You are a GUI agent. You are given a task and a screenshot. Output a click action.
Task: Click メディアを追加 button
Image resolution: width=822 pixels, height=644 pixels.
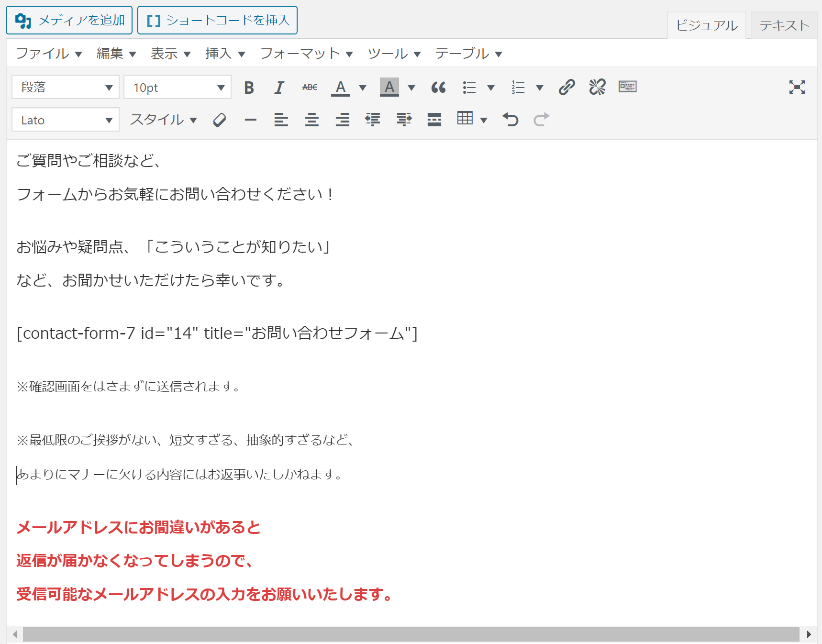coord(69,20)
